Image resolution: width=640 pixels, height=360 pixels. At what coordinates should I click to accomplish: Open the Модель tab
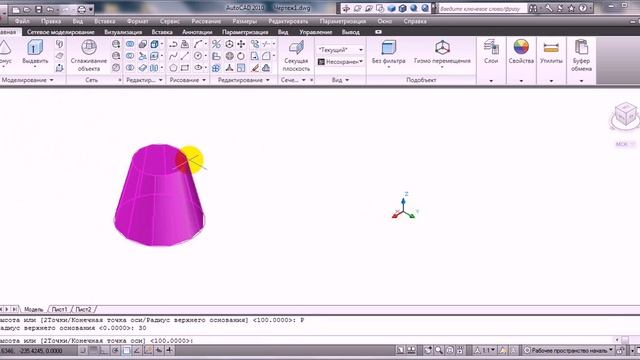pyautogui.click(x=33, y=309)
